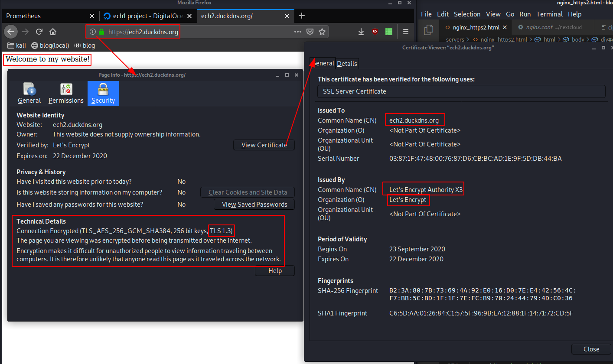Image resolution: width=613 pixels, height=364 pixels.
Task: Close the ech2.duckdns.org tab
Action: [x=287, y=16]
